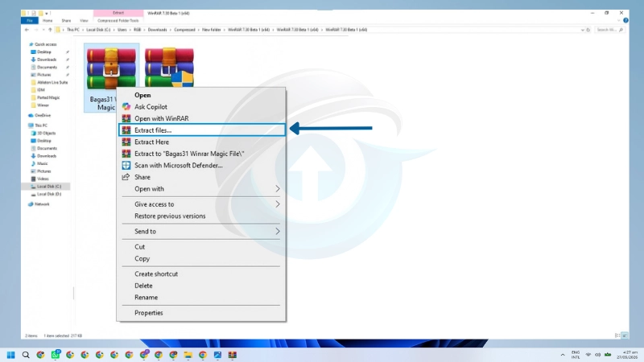This screenshot has width=644, height=362.
Task: Switch to the View ribbon tab
Action: click(84, 21)
